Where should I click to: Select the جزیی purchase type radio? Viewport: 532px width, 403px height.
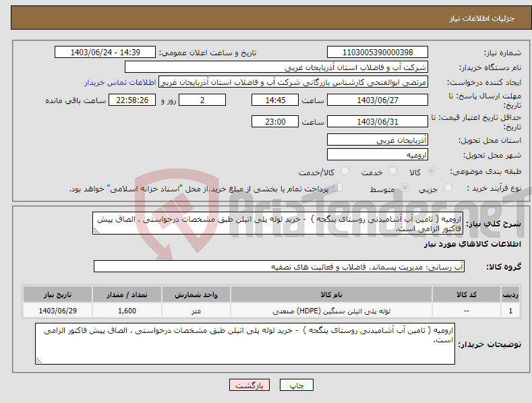click(x=448, y=187)
